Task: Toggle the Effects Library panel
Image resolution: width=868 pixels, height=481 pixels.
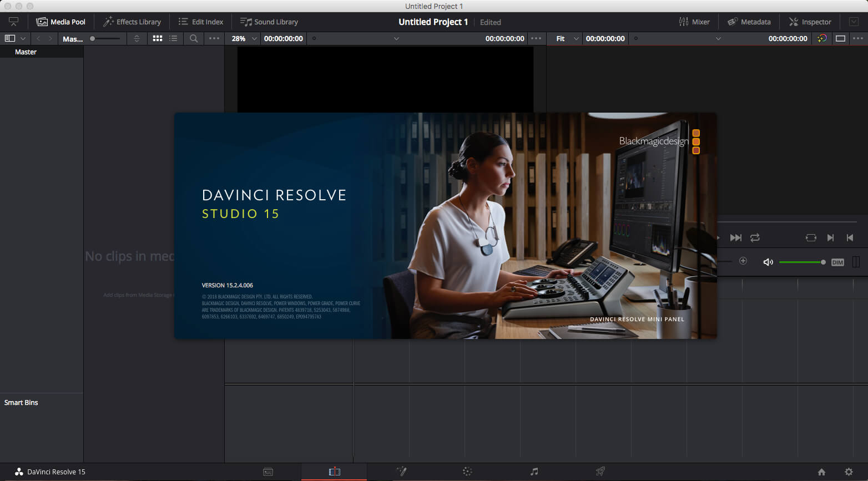Action: [132, 22]
